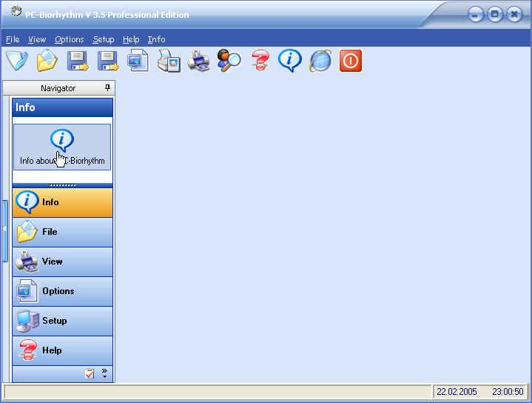Image resolution: width=532 pixels, height=403 pixels.
Task: Click the date 22.02.2005 in status bar
Action: [457, 392]
